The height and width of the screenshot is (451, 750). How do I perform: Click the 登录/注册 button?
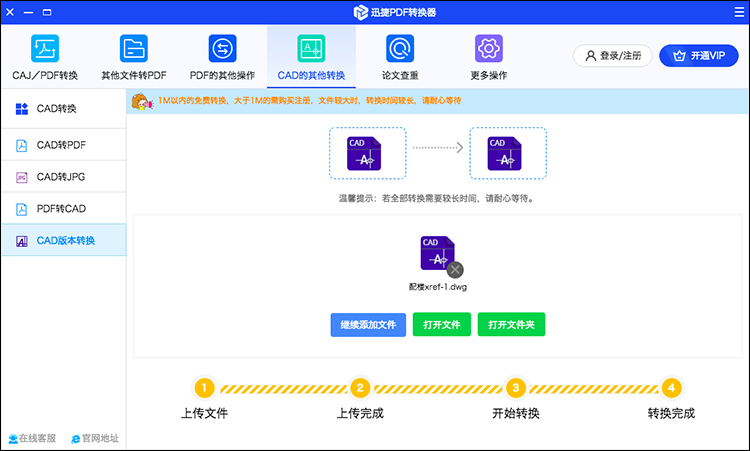(x=613, y=56)
